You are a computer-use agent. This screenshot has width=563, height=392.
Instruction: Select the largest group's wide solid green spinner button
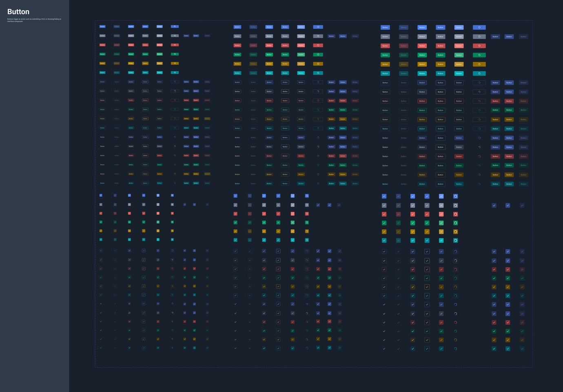479,55
